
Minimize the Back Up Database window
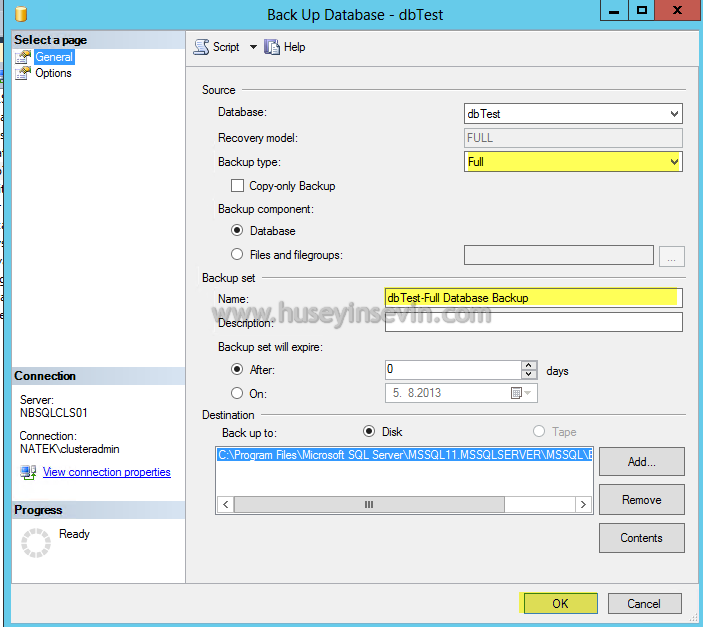point(614,10)
